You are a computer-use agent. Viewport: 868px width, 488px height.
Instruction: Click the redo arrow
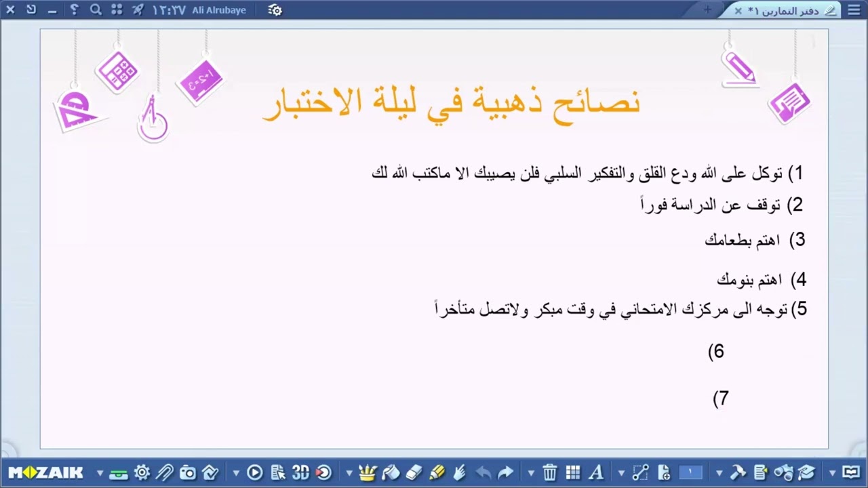505,472
